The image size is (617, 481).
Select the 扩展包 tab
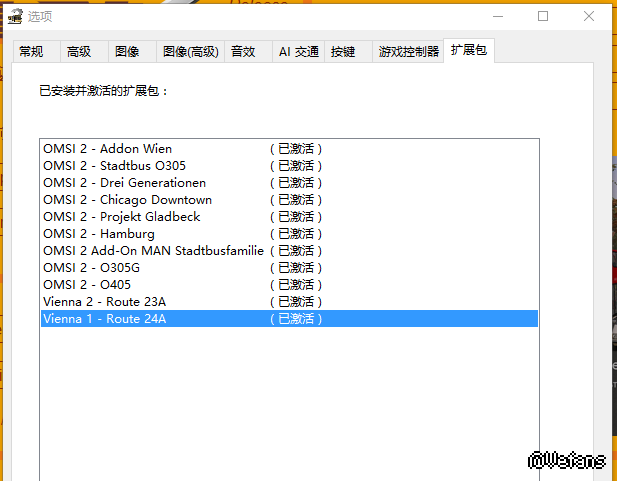(469, 50)
